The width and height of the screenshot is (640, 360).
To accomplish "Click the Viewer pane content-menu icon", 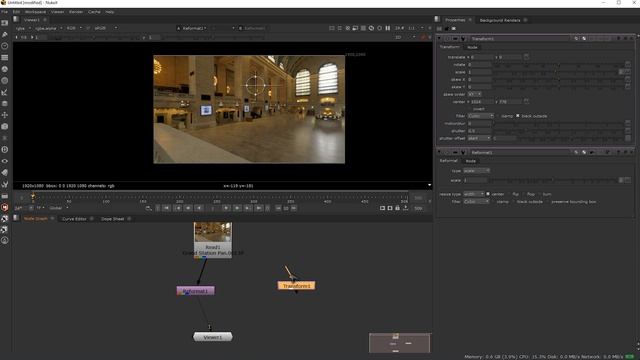I will (16, 19).
